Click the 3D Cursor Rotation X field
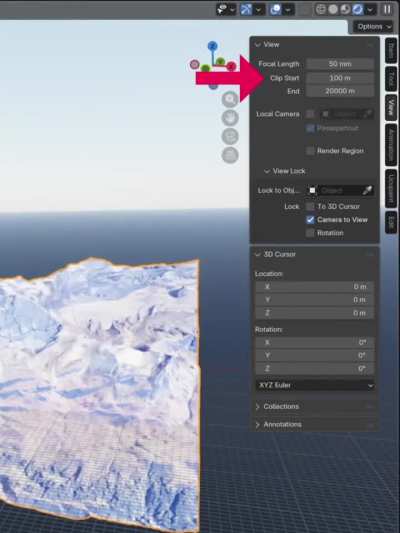Image resolution: width=400 pixels, height=533 pixels. point(315,342)
